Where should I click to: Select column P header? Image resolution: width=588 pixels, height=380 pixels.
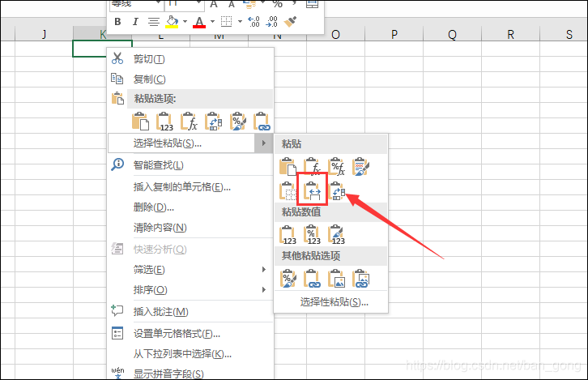(394, 35)
